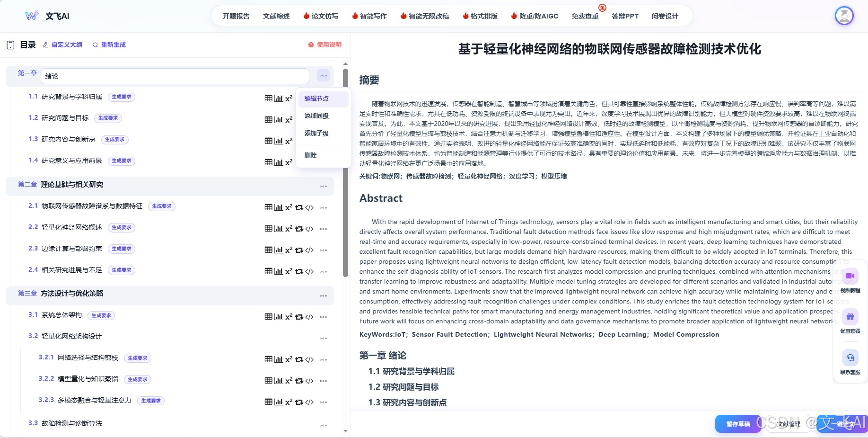The image size is (868, 438).
Task: Click code icon in row 3.2.1
Action: 309,359
